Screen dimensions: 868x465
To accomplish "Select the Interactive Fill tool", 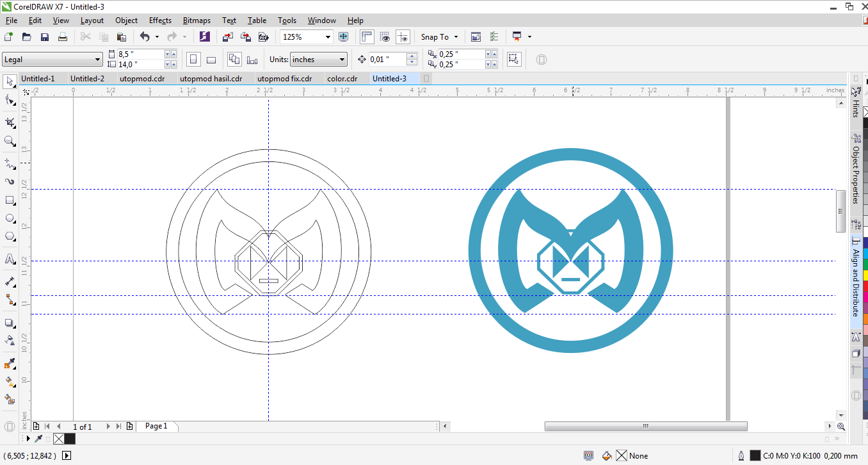I will [x=10, y=382].
